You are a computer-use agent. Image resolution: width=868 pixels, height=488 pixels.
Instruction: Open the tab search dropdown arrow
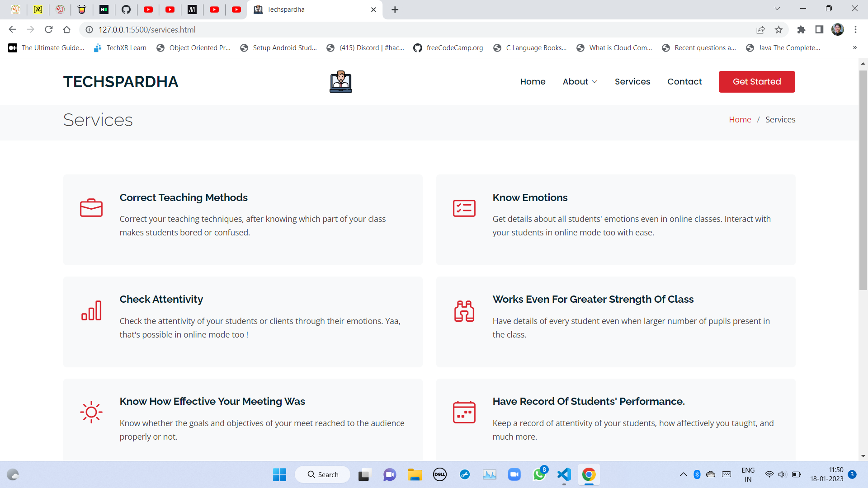(x=777, y=9)
